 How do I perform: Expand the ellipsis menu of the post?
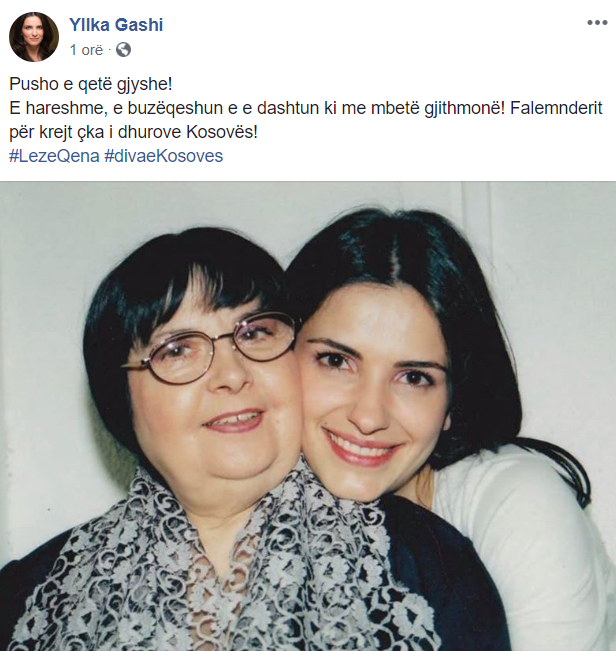click(x=597, y=22)
